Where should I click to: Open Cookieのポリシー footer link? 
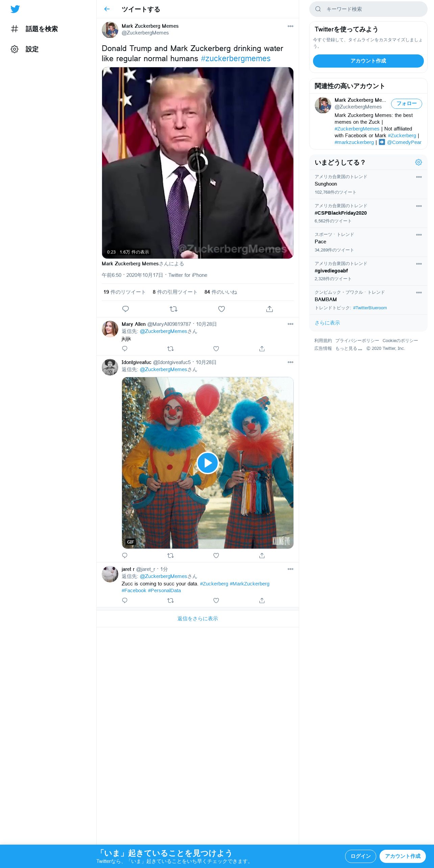point(400,341)
